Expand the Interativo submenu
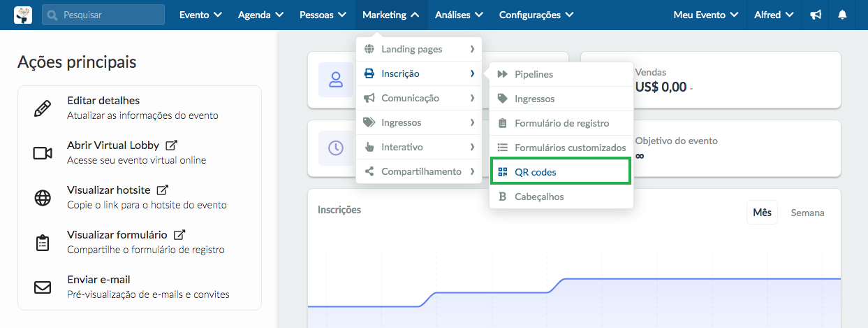 coord(419,147)
